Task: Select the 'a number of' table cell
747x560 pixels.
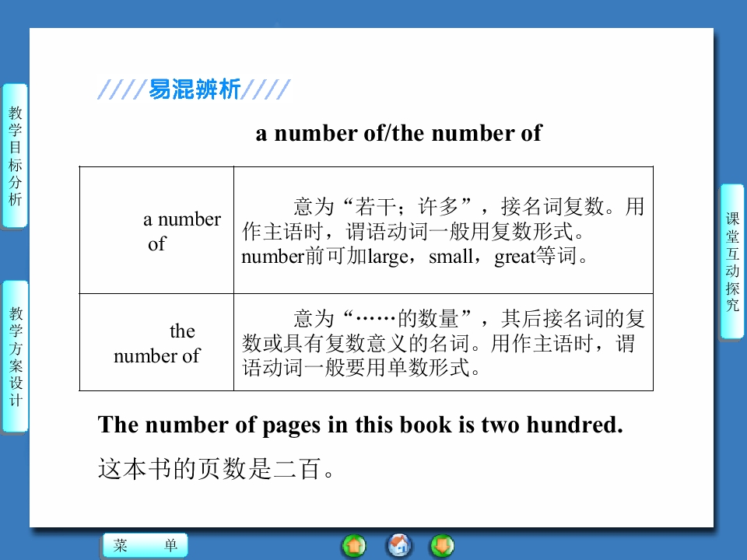Action: click(156, 230)
